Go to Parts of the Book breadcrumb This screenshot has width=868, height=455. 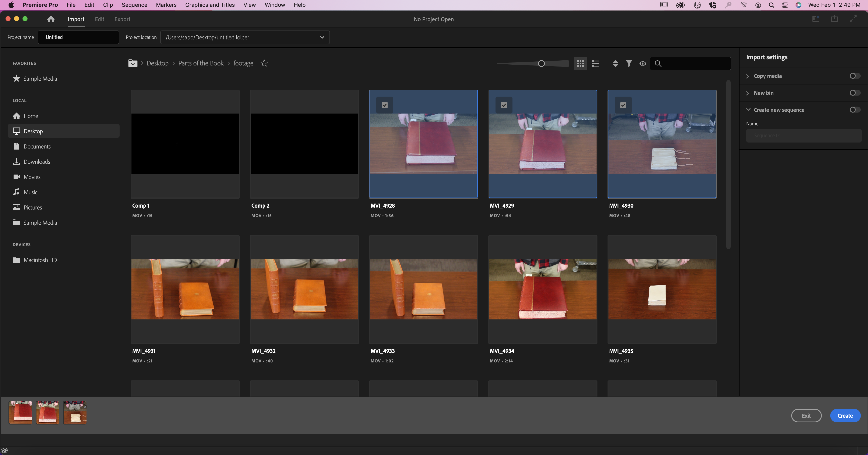coord(201,63)
